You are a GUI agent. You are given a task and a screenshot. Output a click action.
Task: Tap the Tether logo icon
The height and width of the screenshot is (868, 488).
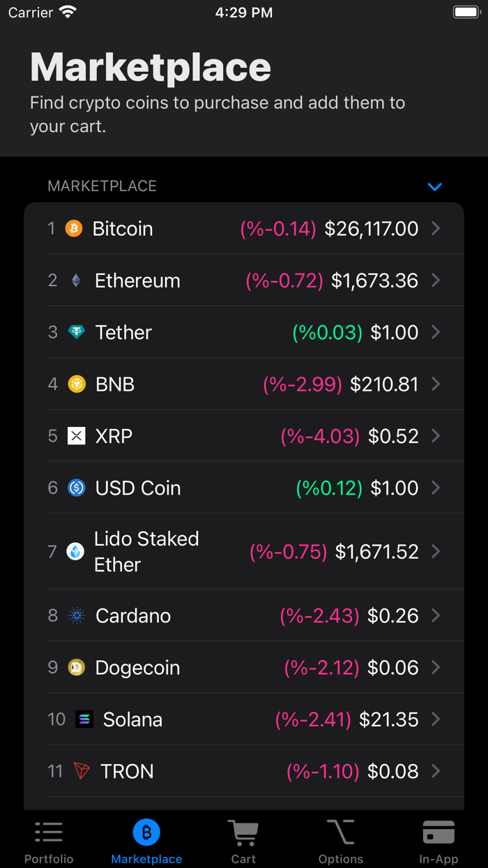[77, 332]
